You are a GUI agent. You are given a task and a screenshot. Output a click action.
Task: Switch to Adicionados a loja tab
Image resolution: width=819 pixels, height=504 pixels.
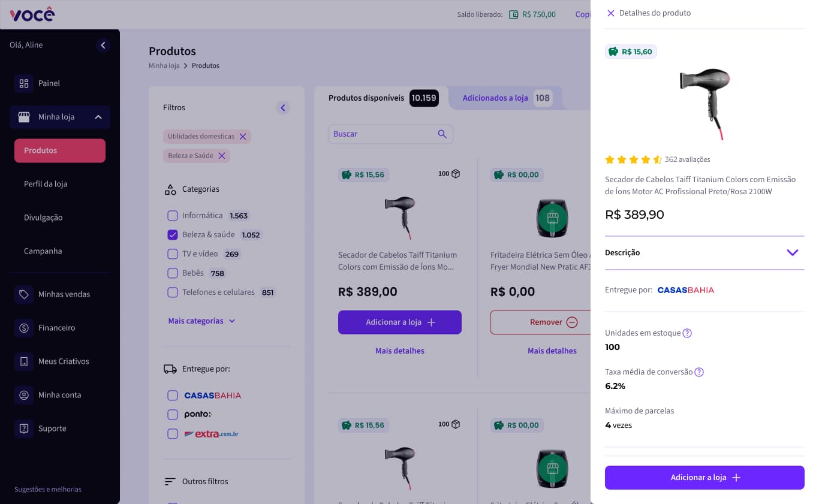click(x=495, y=98)
